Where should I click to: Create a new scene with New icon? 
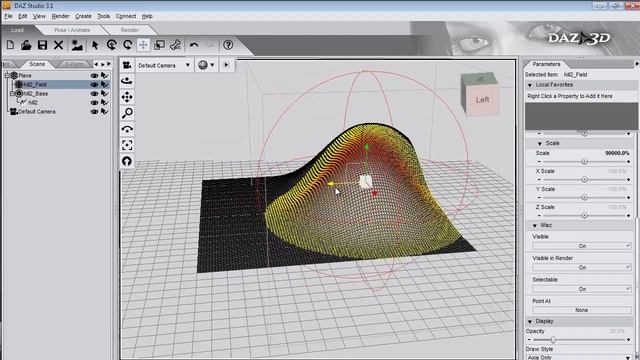tap(10, 45)
